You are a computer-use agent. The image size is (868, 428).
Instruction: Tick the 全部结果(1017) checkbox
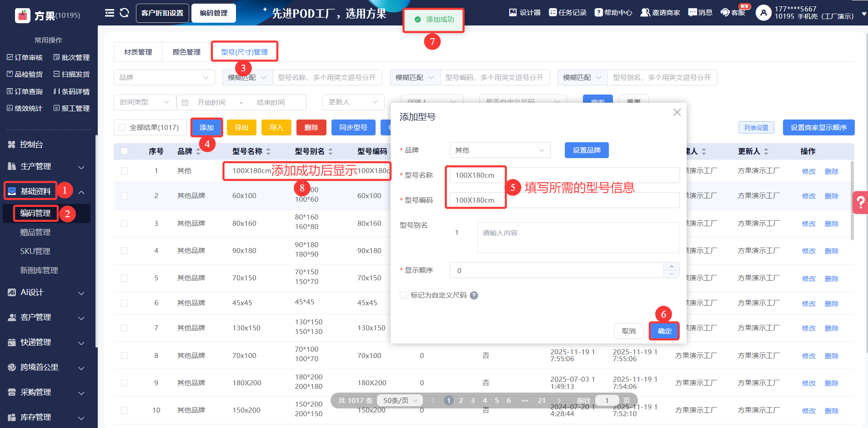pyautogui.click(x=122, y=128)
